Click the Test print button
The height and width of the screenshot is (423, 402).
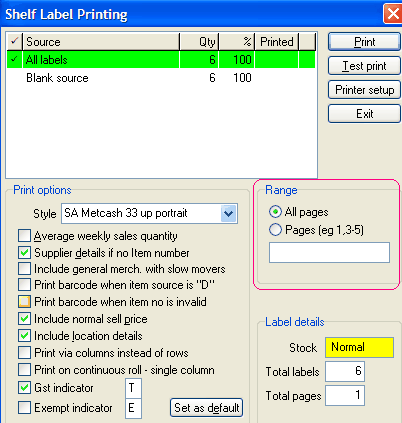tap(364, 66)
